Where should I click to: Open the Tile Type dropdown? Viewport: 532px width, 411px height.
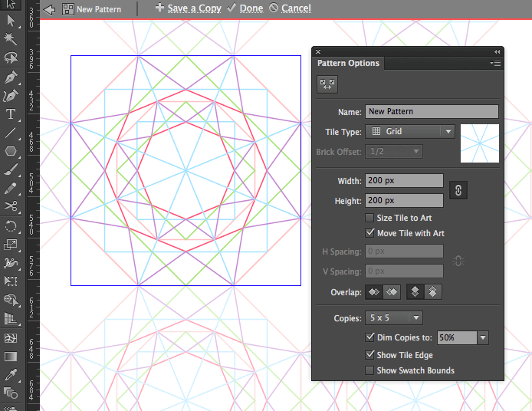tap(410, 132)
